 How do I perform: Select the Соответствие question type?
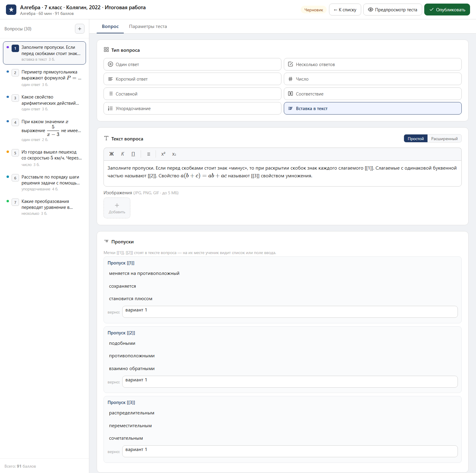pyautogui.click(x=373, y=94)
